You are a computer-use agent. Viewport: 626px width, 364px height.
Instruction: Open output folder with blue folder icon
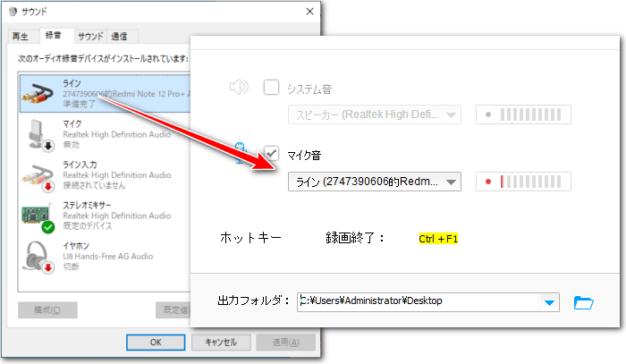584,301
